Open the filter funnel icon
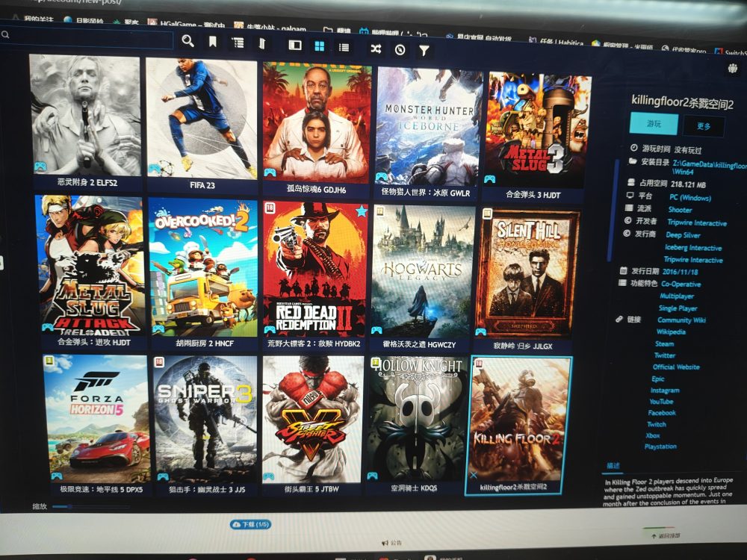Viewport: 747px width, 560px height. [424, 51]
